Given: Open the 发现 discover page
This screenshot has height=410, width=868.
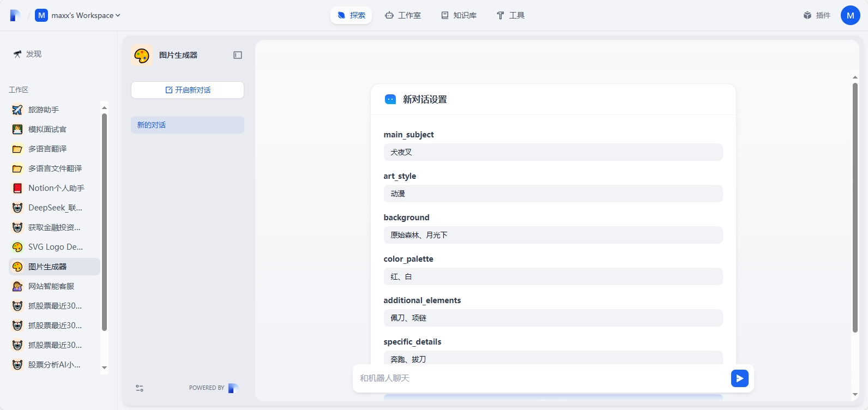Looking at the screenshot, I should (27, 54).
